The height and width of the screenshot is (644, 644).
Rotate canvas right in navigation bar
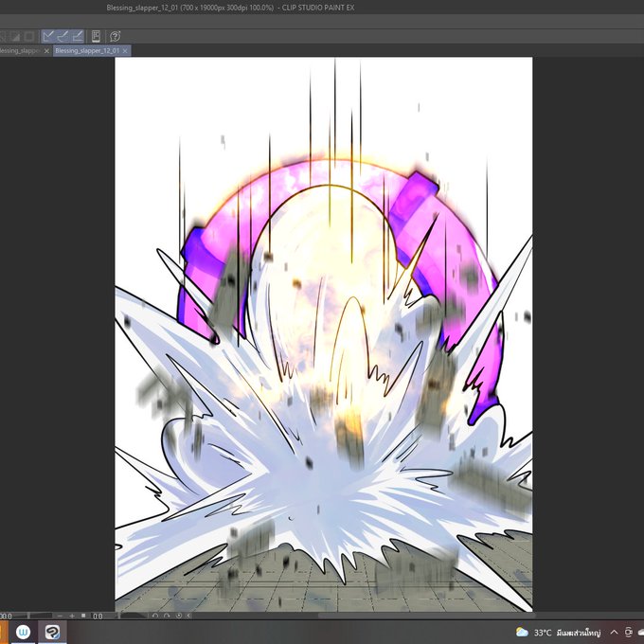[167, 617]
